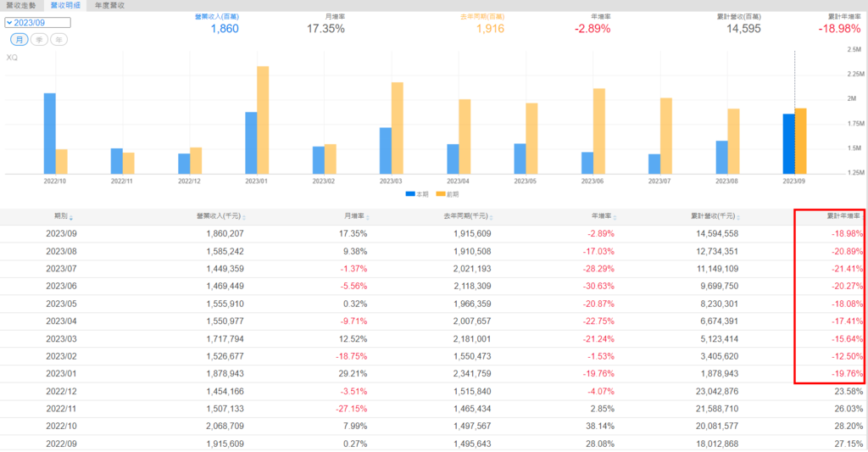Click the 累計年增率 column header
This screenshot has height=452, width=868.
[843, 216]
